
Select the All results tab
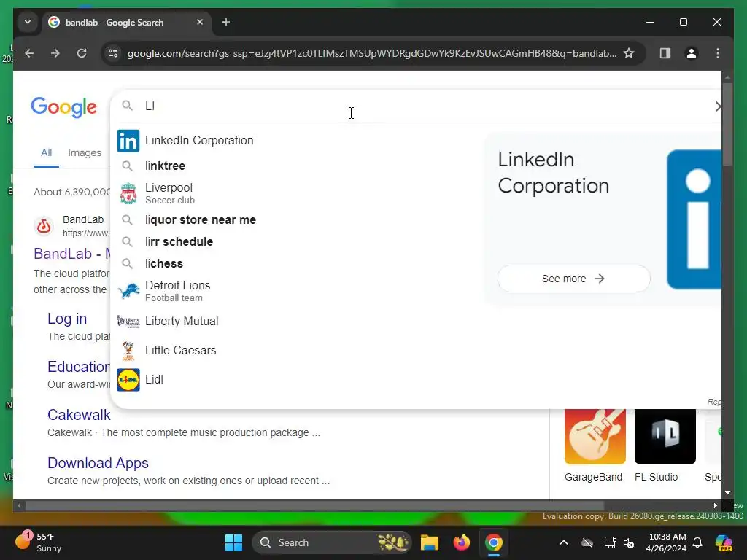click(x=46, y=153)
